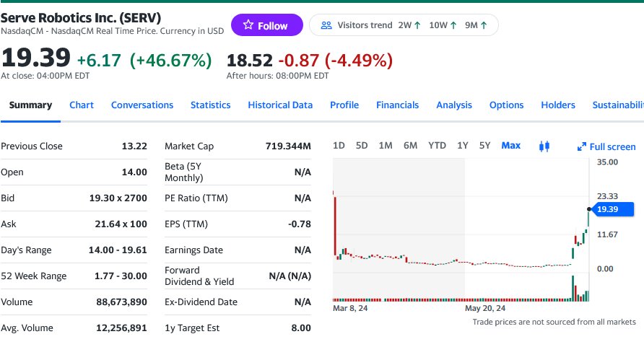View the Profile tab

click(x=344, y=105)
